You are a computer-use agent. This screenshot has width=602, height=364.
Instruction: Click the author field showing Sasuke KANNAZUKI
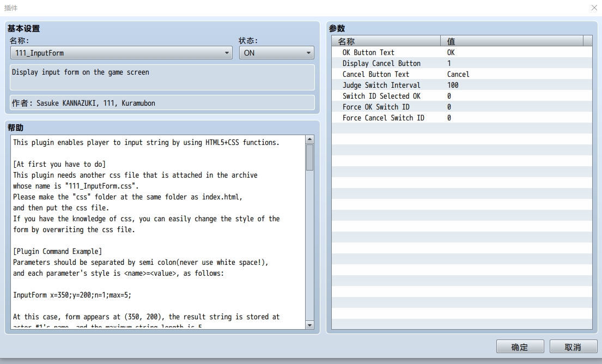click(x=162, y=103)
